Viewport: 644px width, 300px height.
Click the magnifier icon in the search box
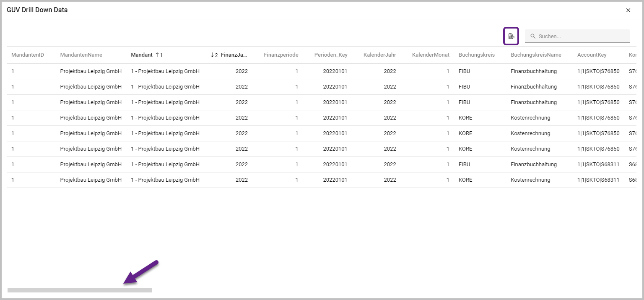(x=533, y=37)
